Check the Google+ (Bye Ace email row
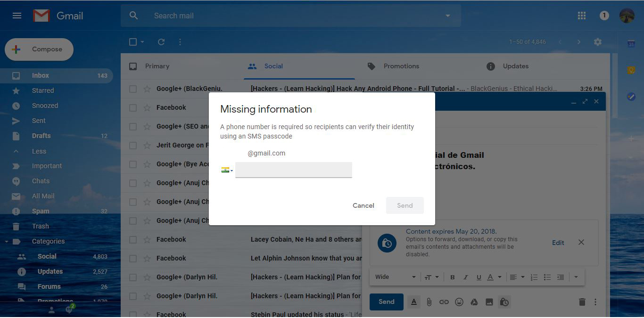This screenshot has width=644, height=318. tap(133, 164)
